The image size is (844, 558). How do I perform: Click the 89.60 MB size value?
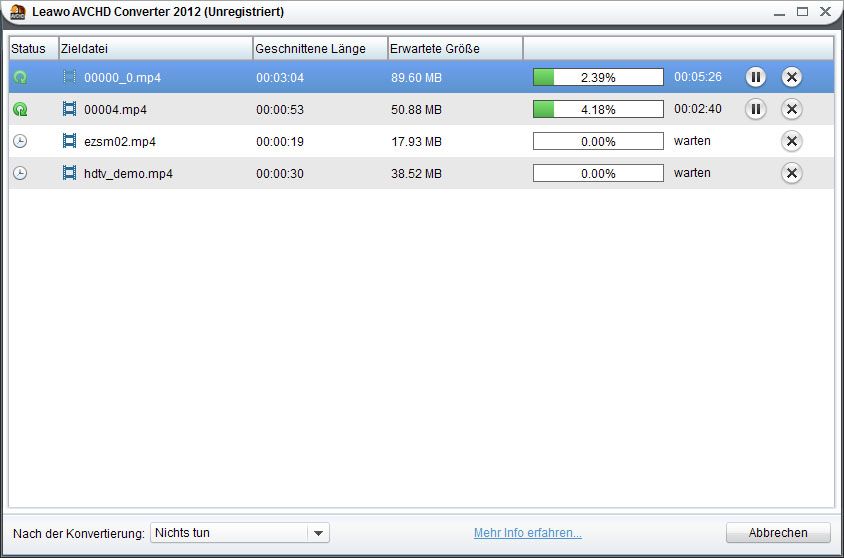coord(416,78)
